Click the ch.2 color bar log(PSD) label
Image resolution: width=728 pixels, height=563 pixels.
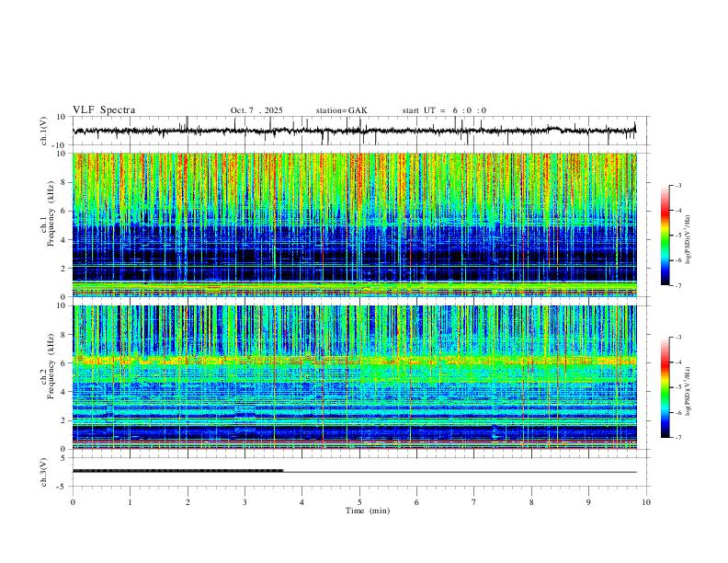coord(688,391)
